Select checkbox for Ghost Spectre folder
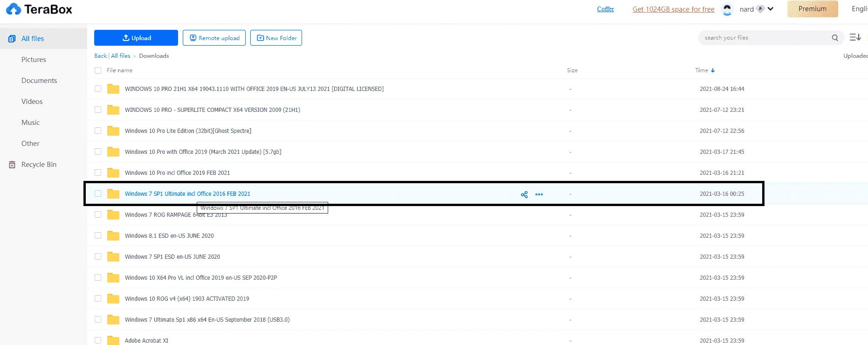This screenshot has height=345, width=868. point(98,131)
